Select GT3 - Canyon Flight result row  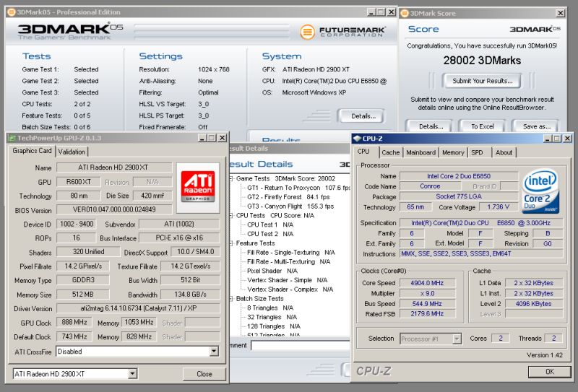pos(290,206)
